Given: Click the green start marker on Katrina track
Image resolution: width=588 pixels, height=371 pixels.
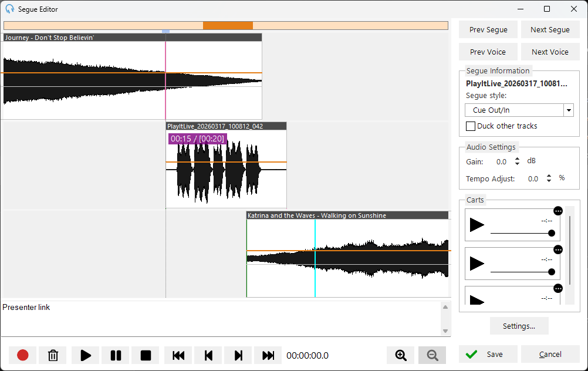Looking at the screenshot, I should pos(246,258).
